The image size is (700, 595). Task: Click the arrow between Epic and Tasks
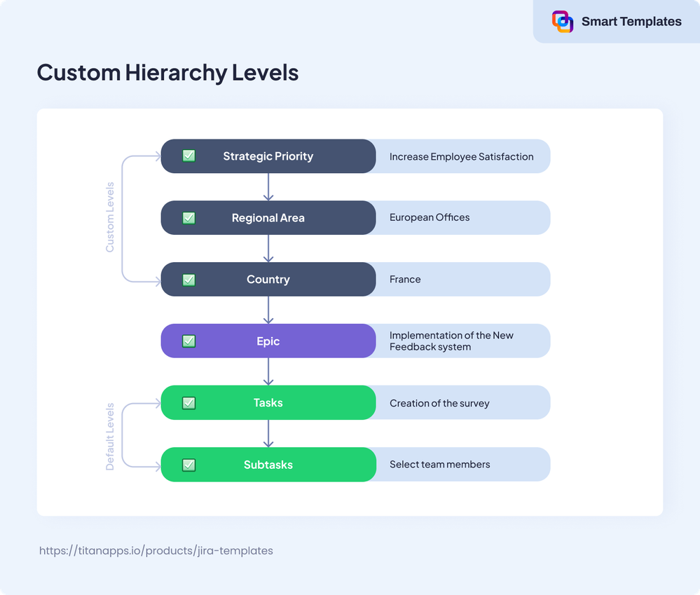pyautogui.click(x=268, y=372)
